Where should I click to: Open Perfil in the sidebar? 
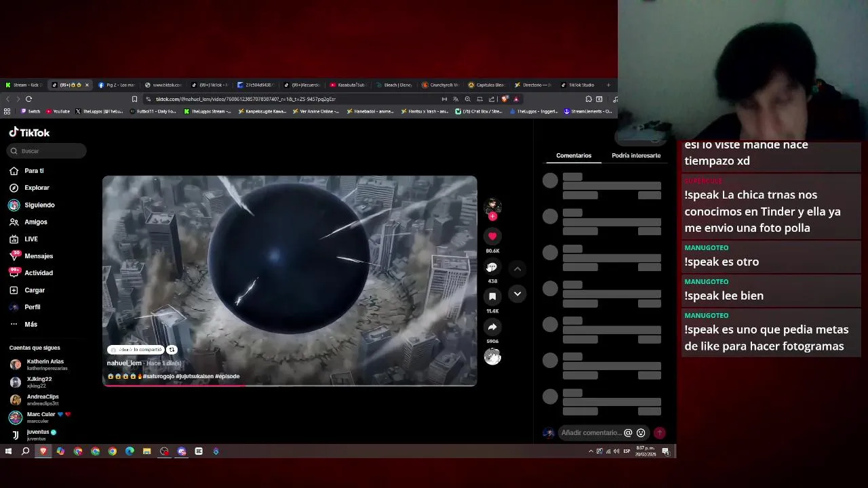[26, 307]
